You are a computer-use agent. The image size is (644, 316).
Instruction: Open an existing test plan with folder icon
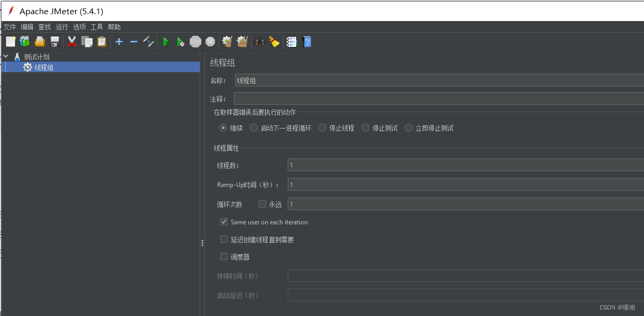[40, 42]
